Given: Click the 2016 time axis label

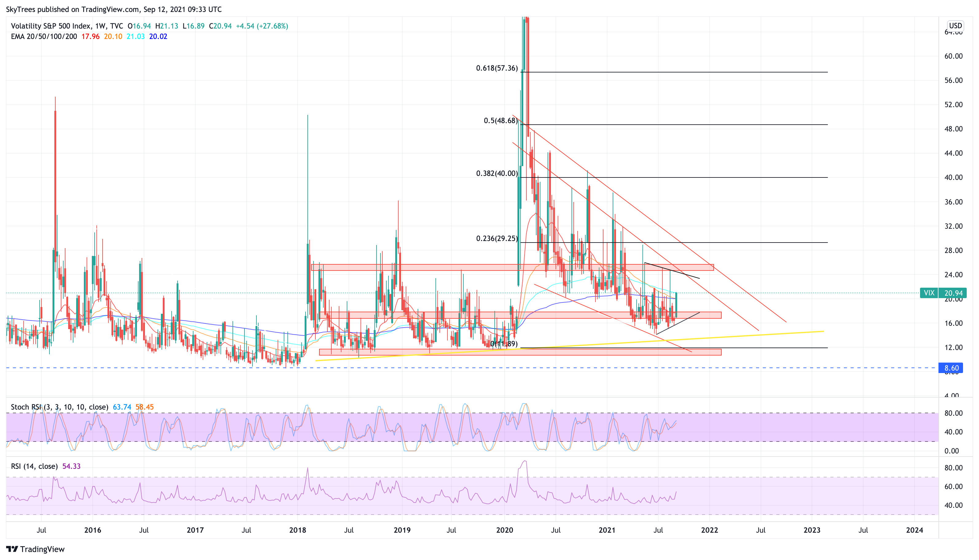Looking at the screenshot, I should tap(93, 530).
